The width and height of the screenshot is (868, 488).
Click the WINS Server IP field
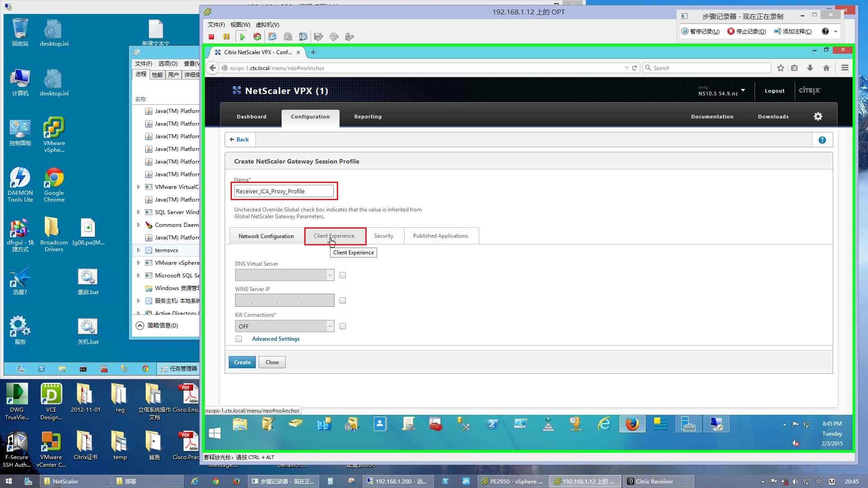click(284, 300)
